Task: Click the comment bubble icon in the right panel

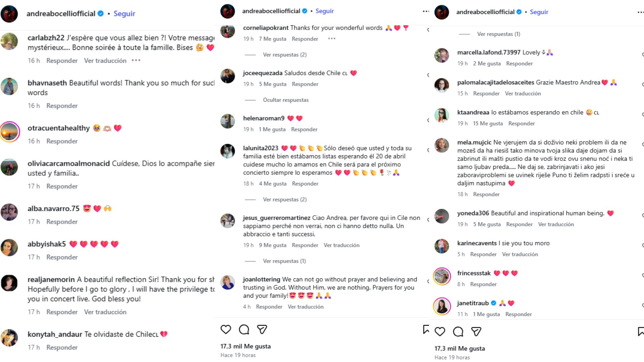Action: point(458,331)
